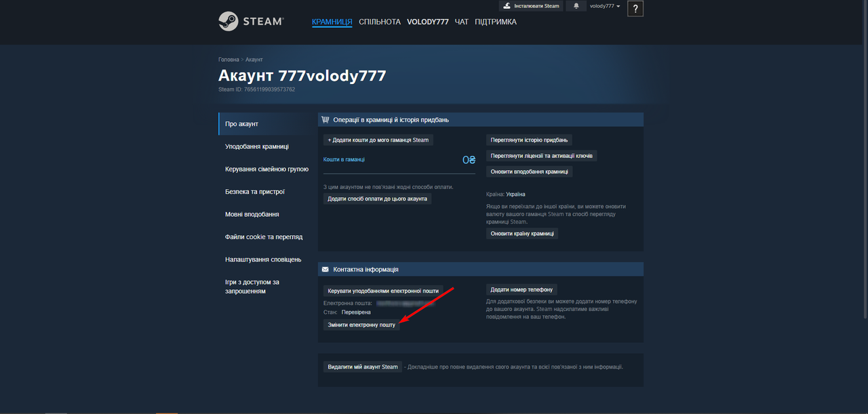Screen dimensions: 868x414
Task: Click the Акаунт breadcrumb link
Action: [x=254, y=60]
